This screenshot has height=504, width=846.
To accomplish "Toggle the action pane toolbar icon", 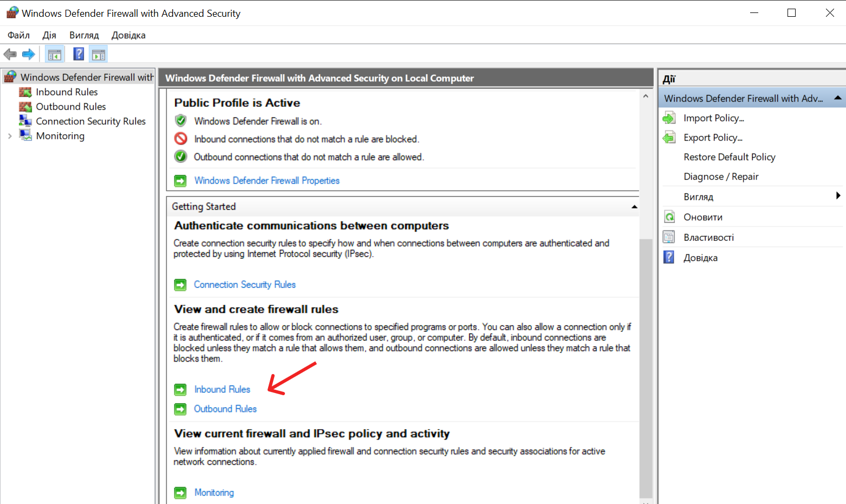I will (99, 54).
